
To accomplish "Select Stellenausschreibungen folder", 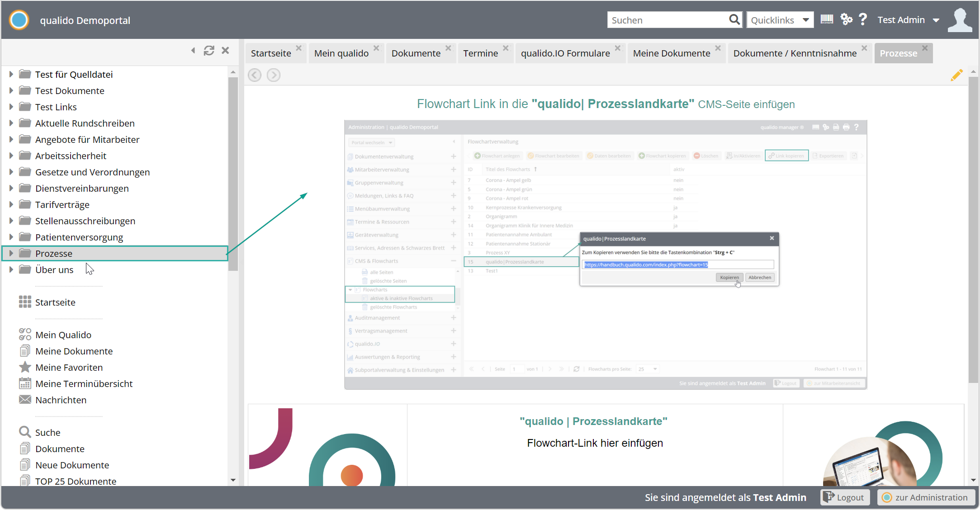I will [x=85, y=221].
